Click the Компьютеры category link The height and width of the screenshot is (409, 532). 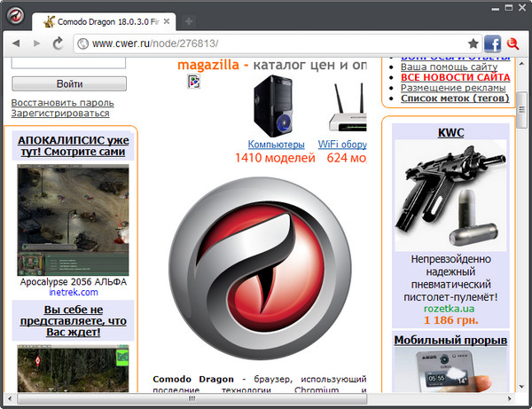[x=276, y=144]
